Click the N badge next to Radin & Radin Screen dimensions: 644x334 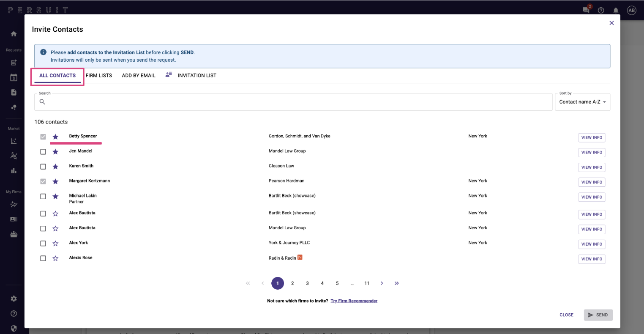(300, 257)
